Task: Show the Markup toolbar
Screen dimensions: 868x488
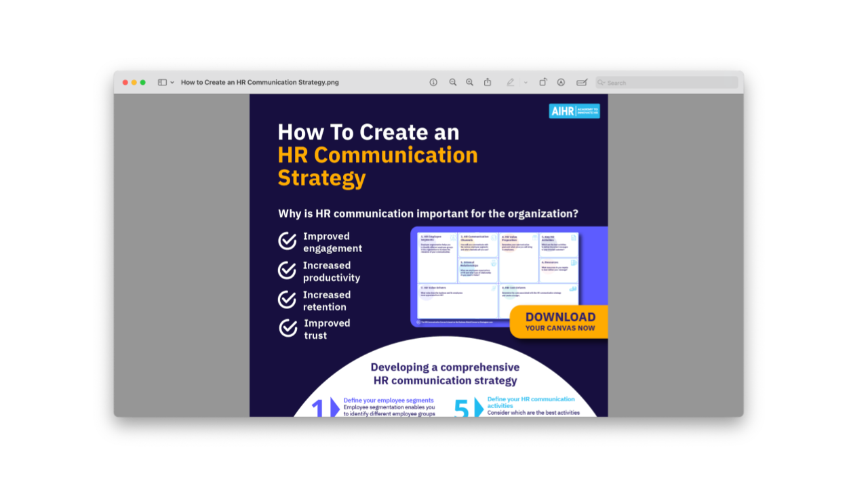Action: click(561, 83)
